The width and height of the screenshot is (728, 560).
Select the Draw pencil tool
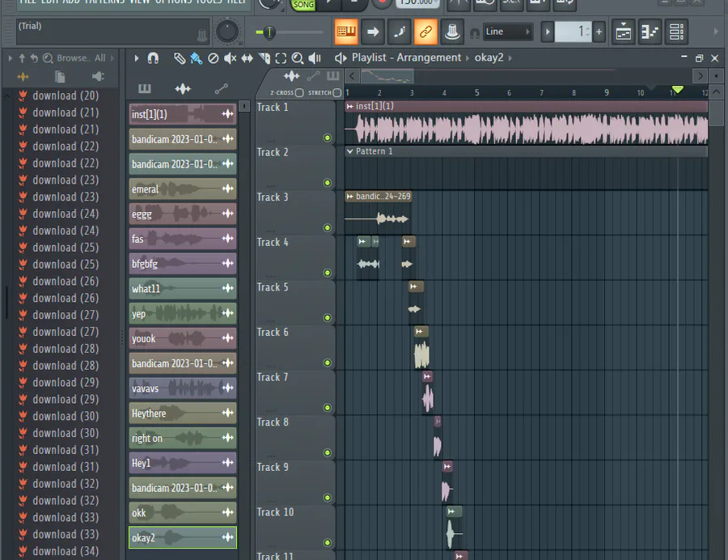tap(180, 58)
